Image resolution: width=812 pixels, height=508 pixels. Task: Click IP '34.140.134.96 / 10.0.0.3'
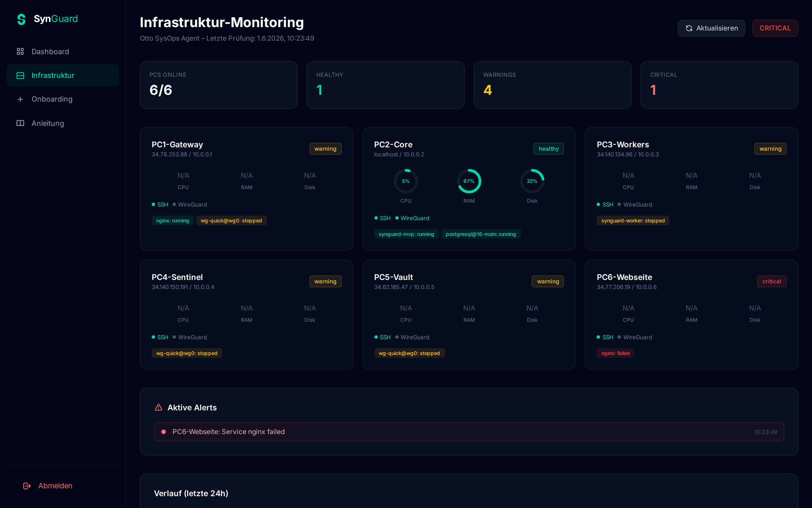[x=628, y=155]
